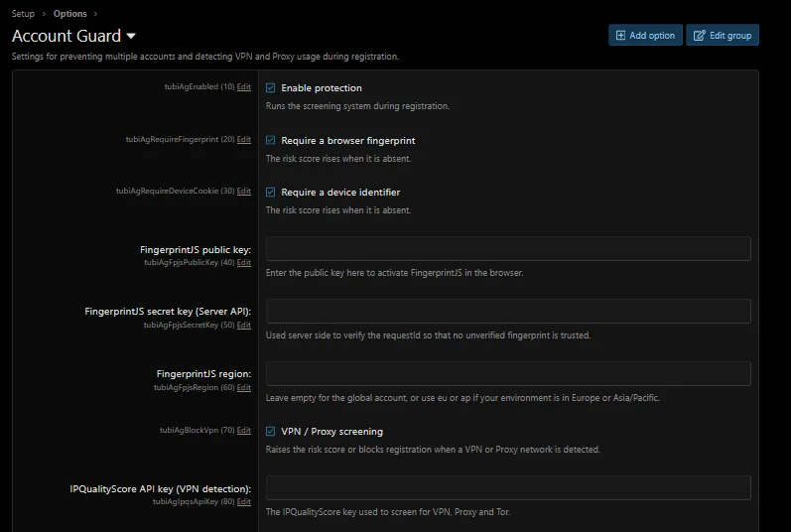The height and width of the screenshot is (532, 791).
Task: Edit the tubiAgRequireFingerprint option
Action: pyautogui.click(x=244, y=139)
